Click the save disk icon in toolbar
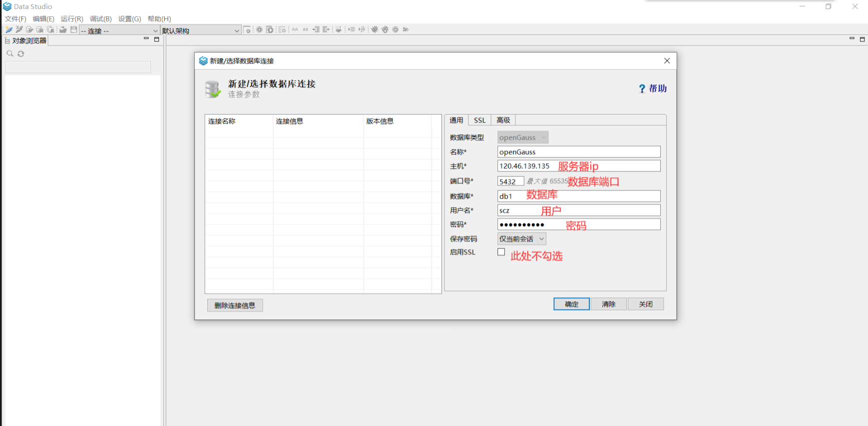 coord(74,30)
